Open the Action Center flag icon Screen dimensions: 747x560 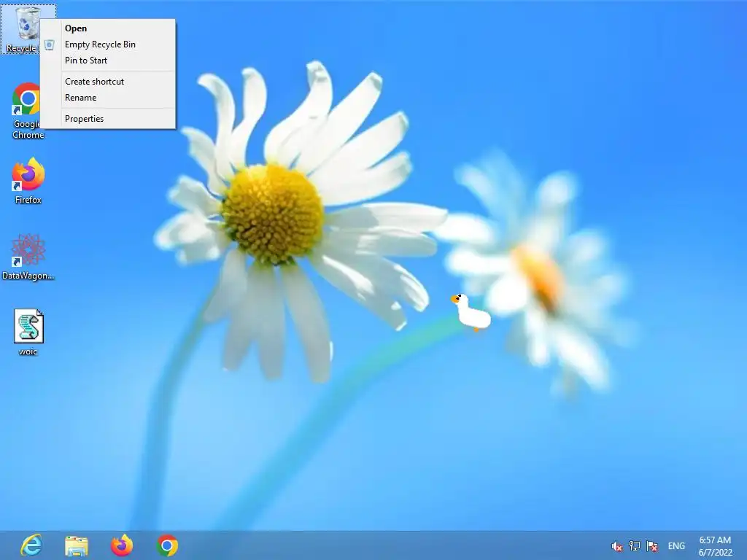652,546
